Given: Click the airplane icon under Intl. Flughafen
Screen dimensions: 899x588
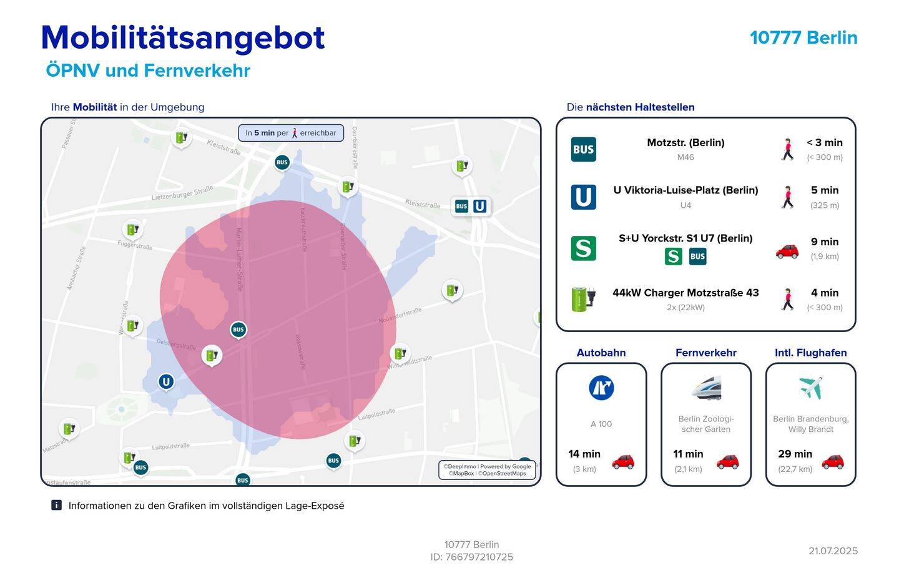Looking at the screenshot, I should click(x=810, y=388).
